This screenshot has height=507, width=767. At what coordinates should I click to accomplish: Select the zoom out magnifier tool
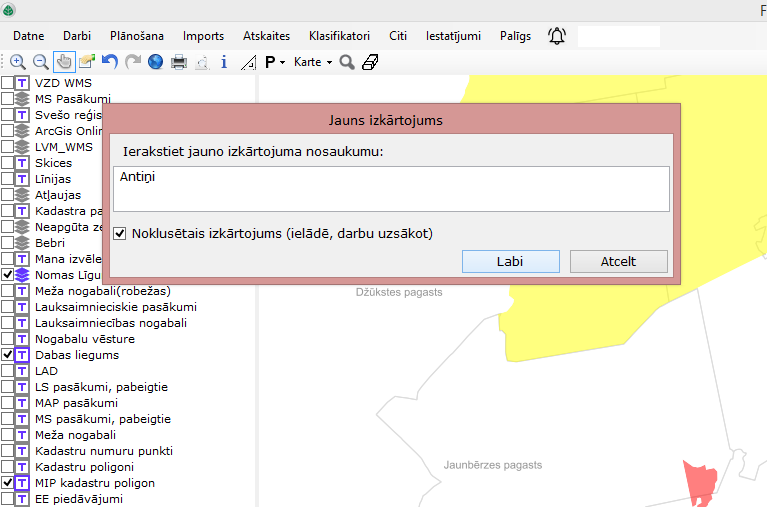(x=41, y=62)
